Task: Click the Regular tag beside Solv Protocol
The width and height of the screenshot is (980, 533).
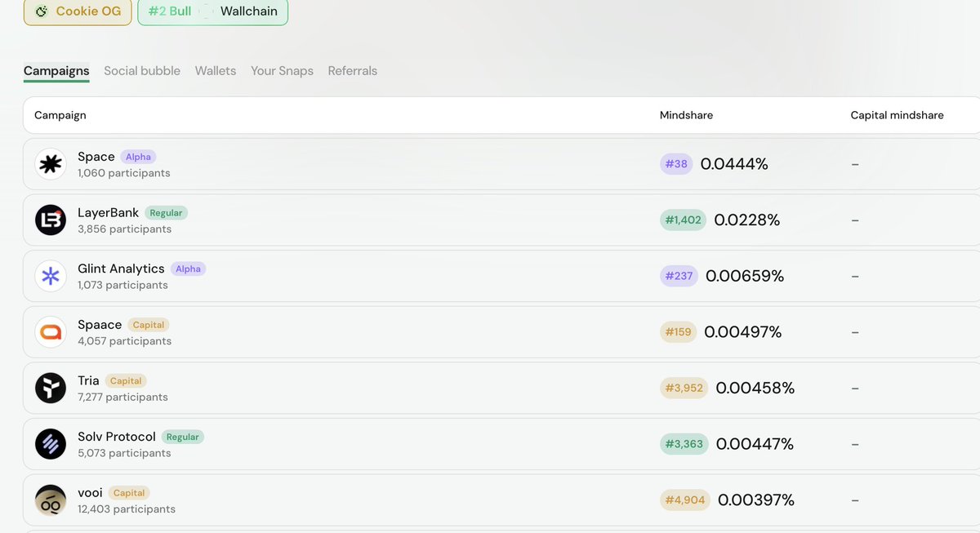Action: (x=182, y=437)
